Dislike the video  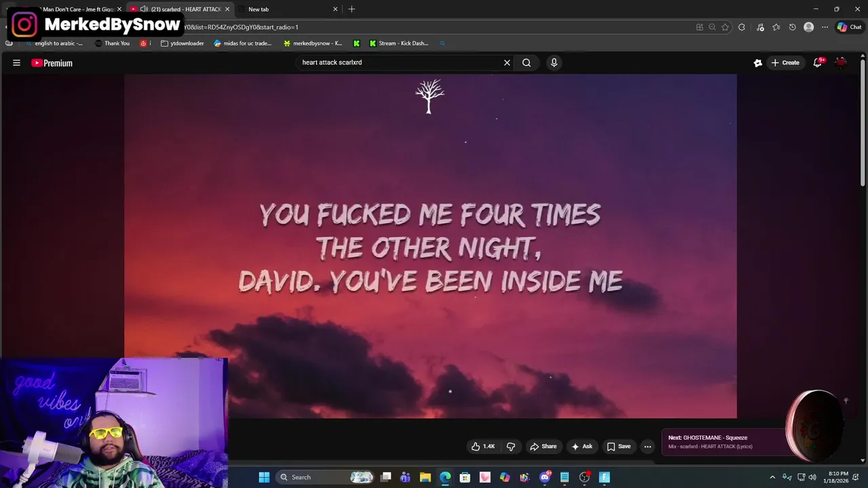tap(511, 446)
